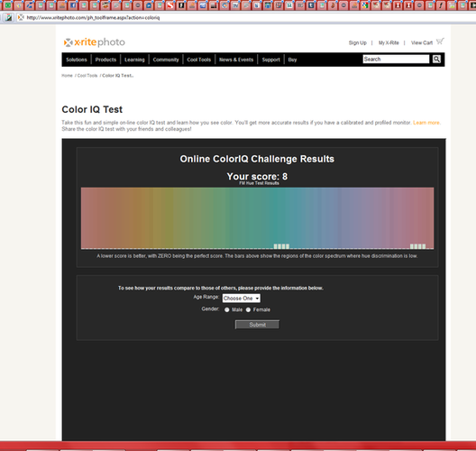476x451 pixels.
Task: Open the View Cart link
Action: 422,42
